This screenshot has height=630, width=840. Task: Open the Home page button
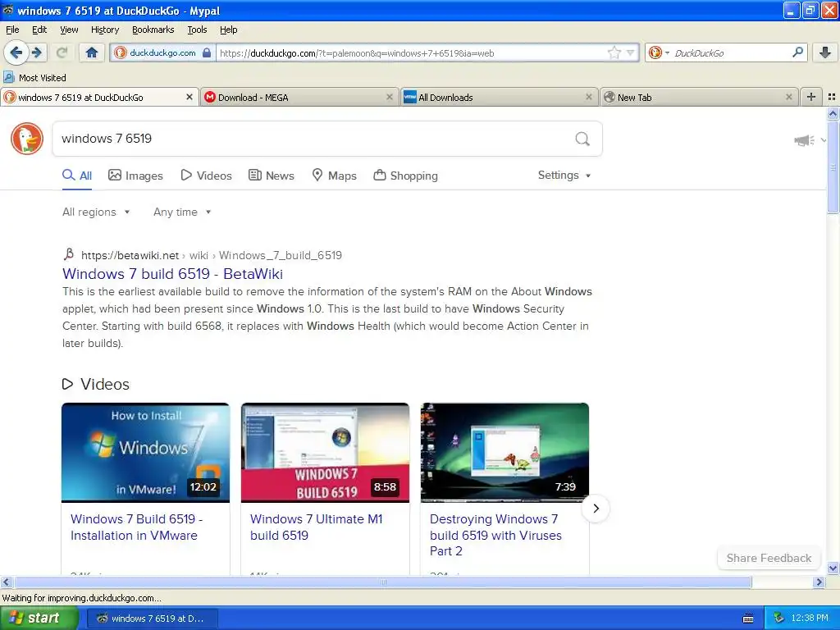92,52
